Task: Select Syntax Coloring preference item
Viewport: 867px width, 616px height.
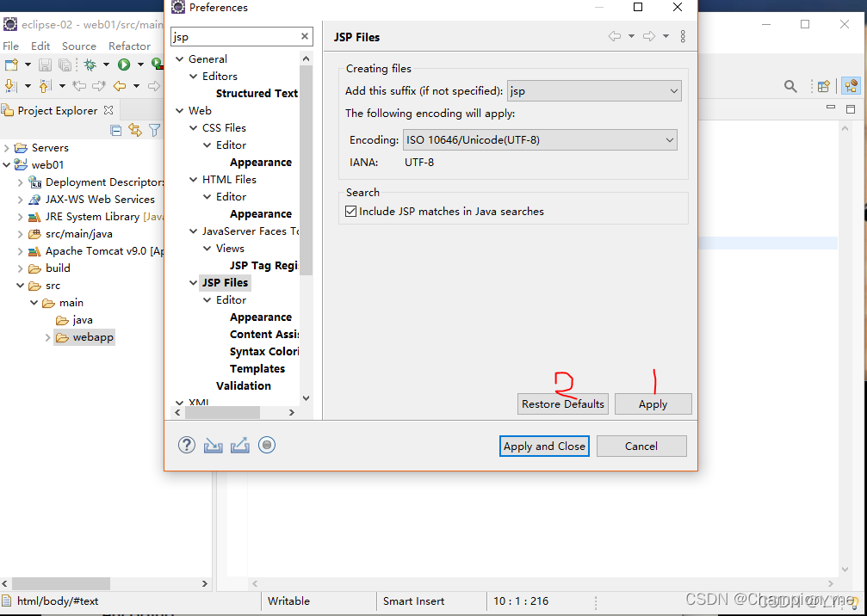Action: click(x=264, y=352)
